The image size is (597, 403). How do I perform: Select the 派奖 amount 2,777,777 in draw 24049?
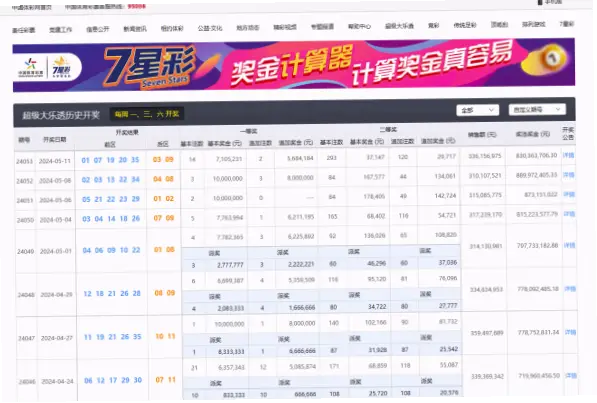tap(230, 265)
